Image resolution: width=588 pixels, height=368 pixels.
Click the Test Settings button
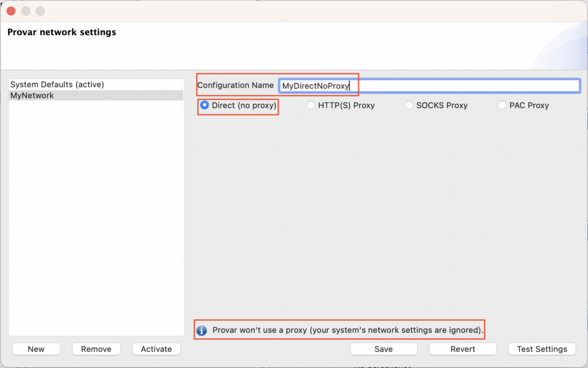pyautogui.click(x=542, y=349)
